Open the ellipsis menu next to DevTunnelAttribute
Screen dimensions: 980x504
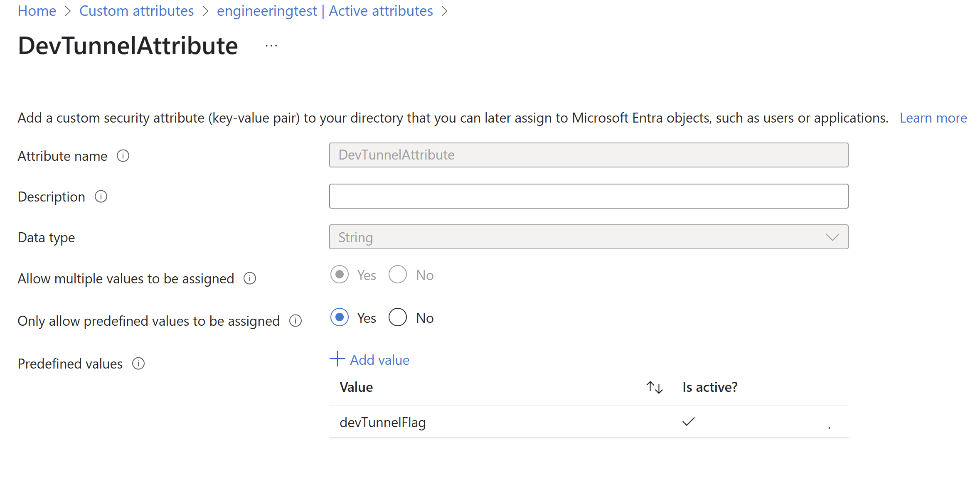tap(271, 46)
